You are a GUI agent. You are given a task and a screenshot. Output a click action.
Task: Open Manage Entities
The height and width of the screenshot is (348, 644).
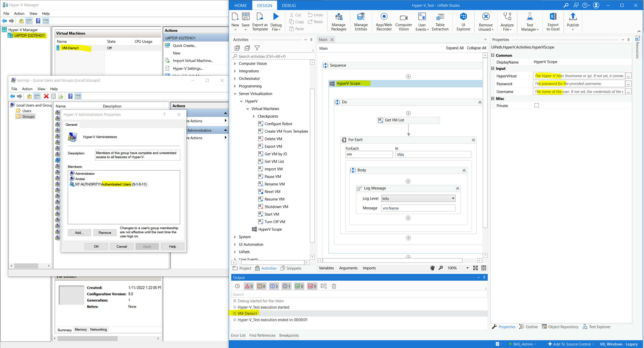(x=361, y=22)
